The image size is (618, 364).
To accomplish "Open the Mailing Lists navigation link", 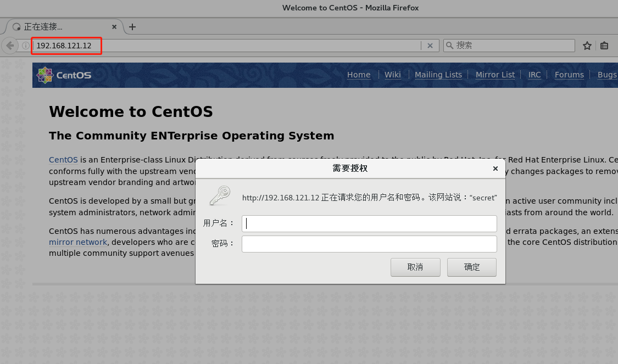I will point(438,75).
